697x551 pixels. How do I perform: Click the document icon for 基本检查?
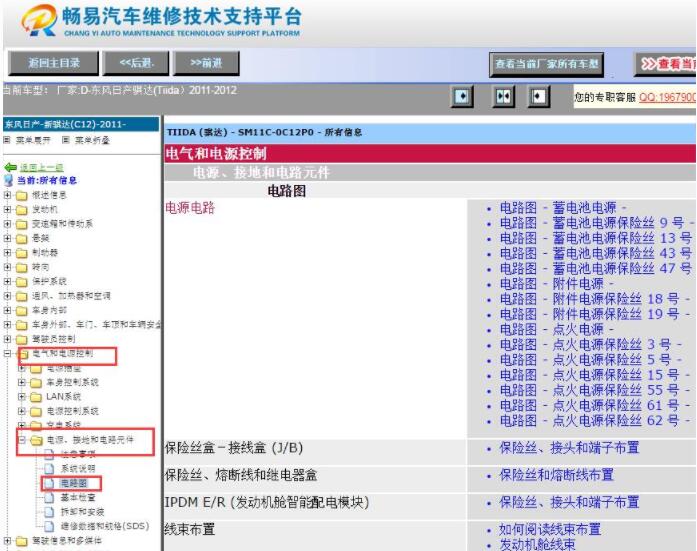pos(49,498)
